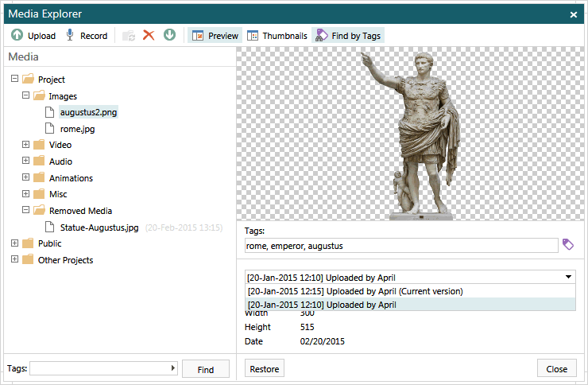Image resolution: width=588 pixels, height=385 pixels.
Task: Click the Upload toolbar button
Action: coord(33,36)
